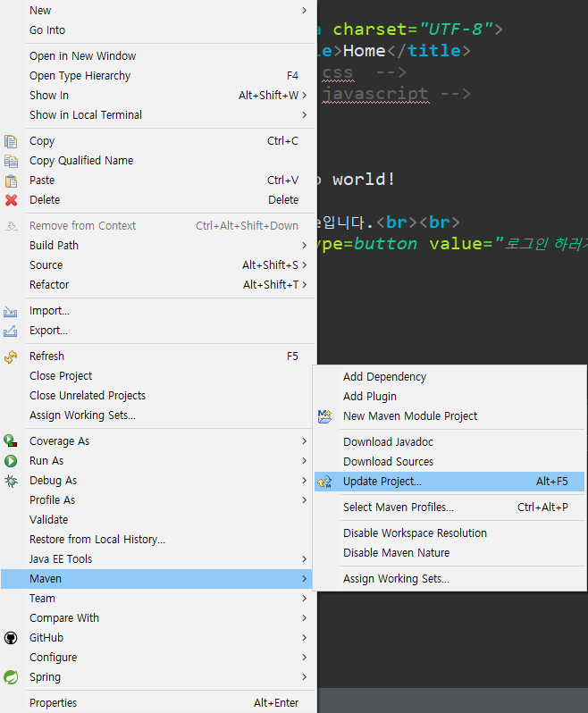This screenshot has width=588, height=713.
Task: Expand the Show in Local Terminal arrow
Action: click(304, 115)
